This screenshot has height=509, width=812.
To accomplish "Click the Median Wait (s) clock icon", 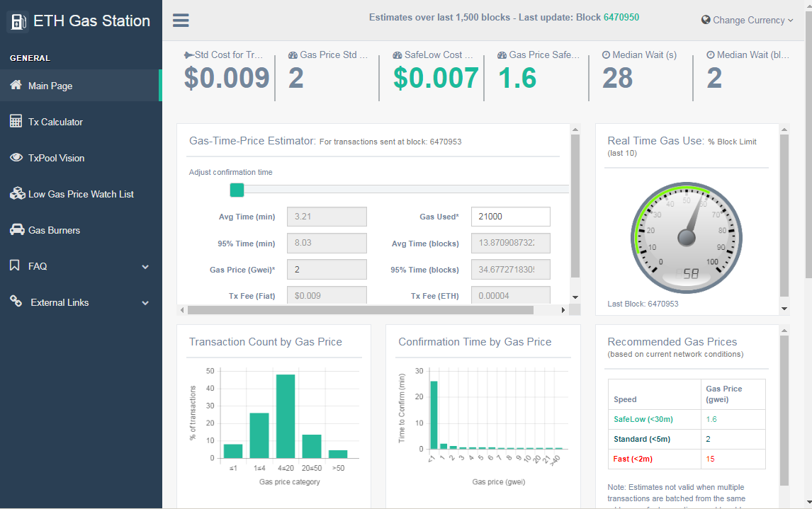I will (606, 55).
